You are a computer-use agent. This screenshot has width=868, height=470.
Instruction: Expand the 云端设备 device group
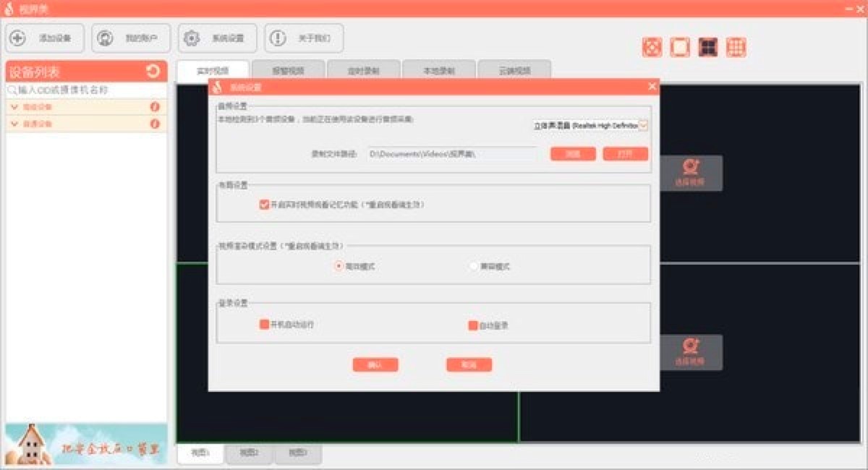click(x=14, y=107)
